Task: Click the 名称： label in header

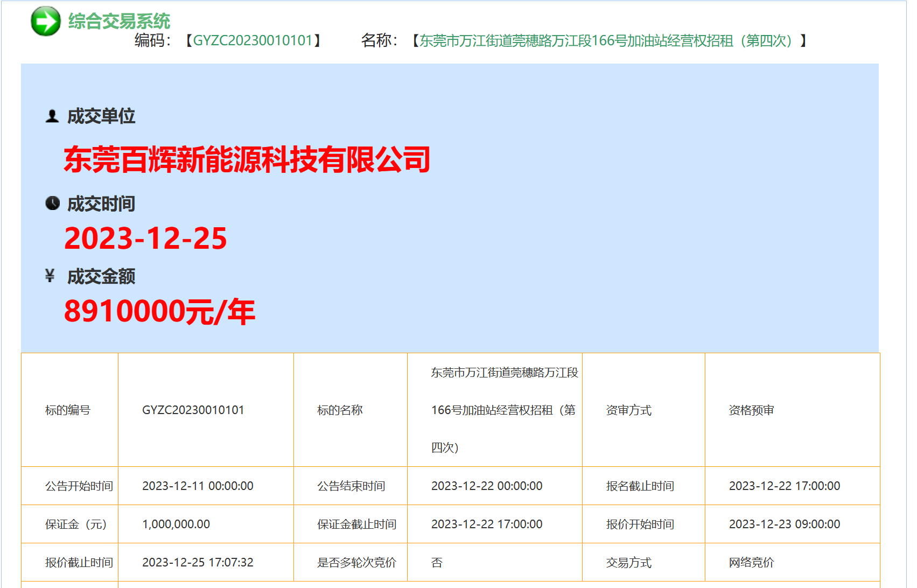Action: [380, 40]
